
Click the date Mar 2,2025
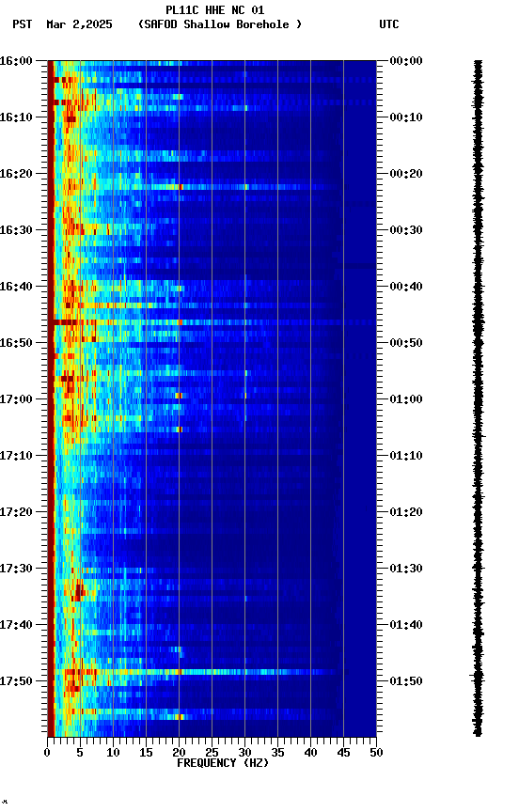(79, 24)
